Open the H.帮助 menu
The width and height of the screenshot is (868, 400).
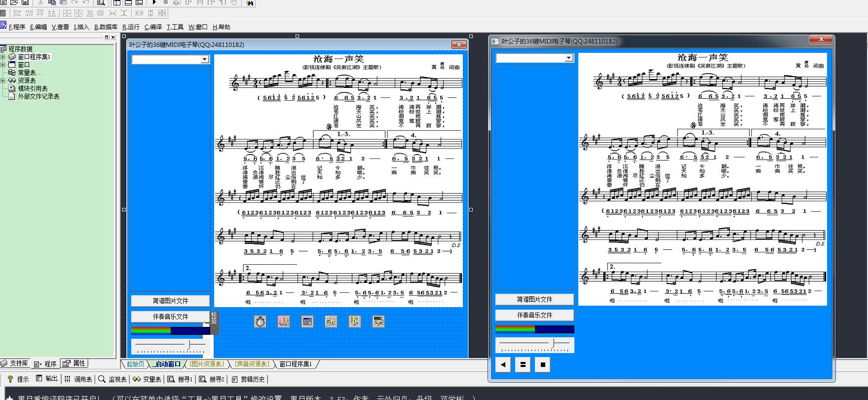click(222, 27)
